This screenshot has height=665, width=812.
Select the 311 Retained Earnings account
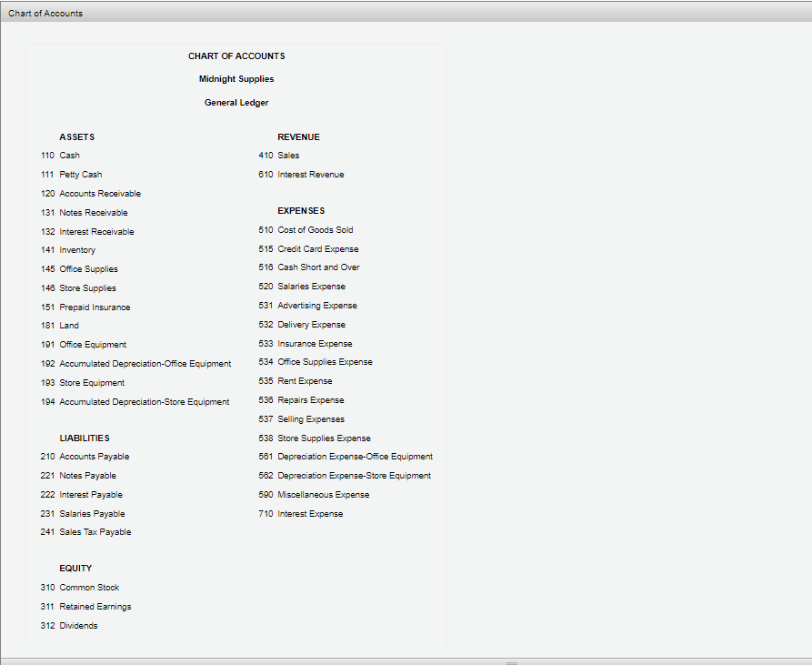point(86,607)
